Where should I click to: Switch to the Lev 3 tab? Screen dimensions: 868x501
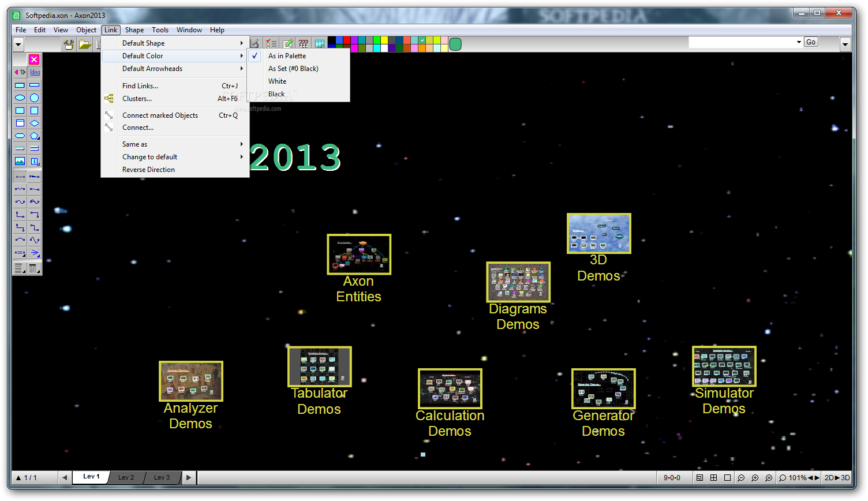click(162, 477)
